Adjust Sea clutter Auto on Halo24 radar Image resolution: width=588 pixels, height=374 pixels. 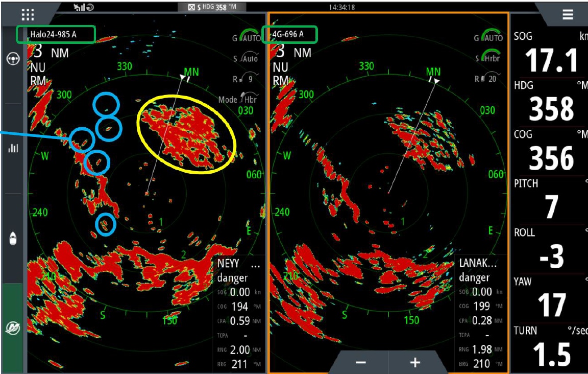pyautogui.click(x=247, y=58)
